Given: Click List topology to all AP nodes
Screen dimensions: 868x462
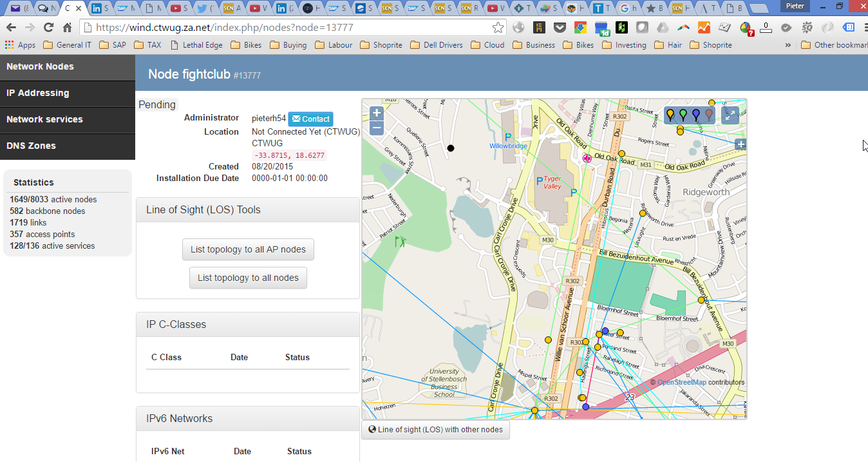Looking at the screenshot, I should pos(248,249).
